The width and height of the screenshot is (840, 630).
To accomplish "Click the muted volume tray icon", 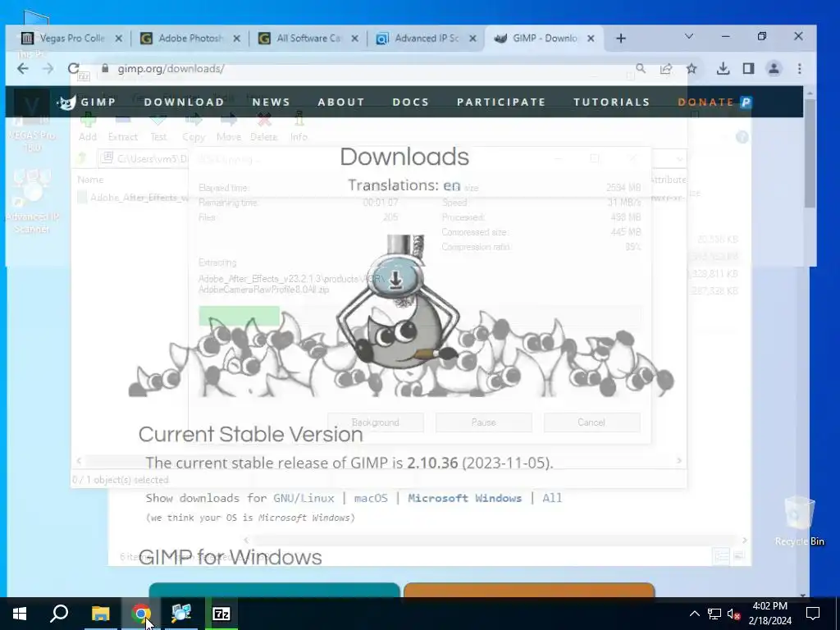I will pyautogui.click(x=733, y=614).
